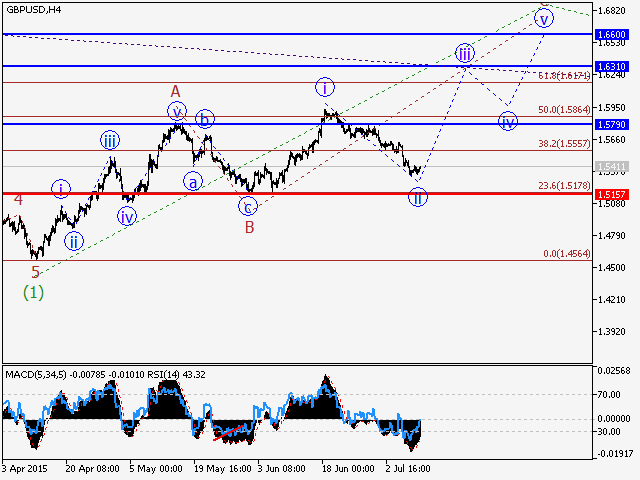
Task: Click the -0.01917 indicator scale value
Action: click(615, 453)
